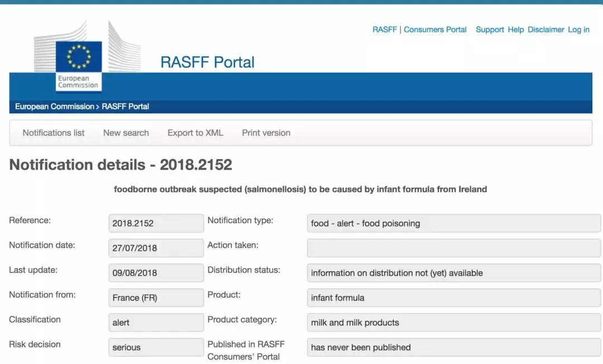Click the Risk decision serious field
Screen dimensions: 603x364
156,347
